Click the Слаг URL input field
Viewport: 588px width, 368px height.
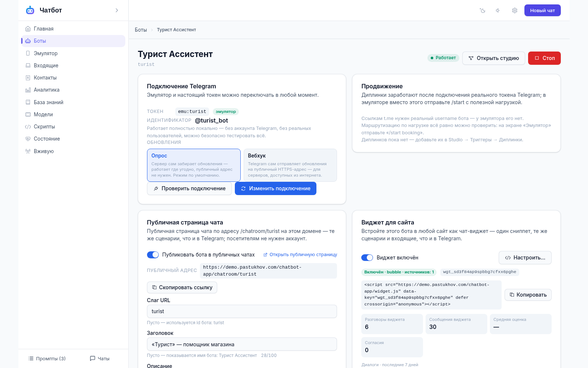242,311
